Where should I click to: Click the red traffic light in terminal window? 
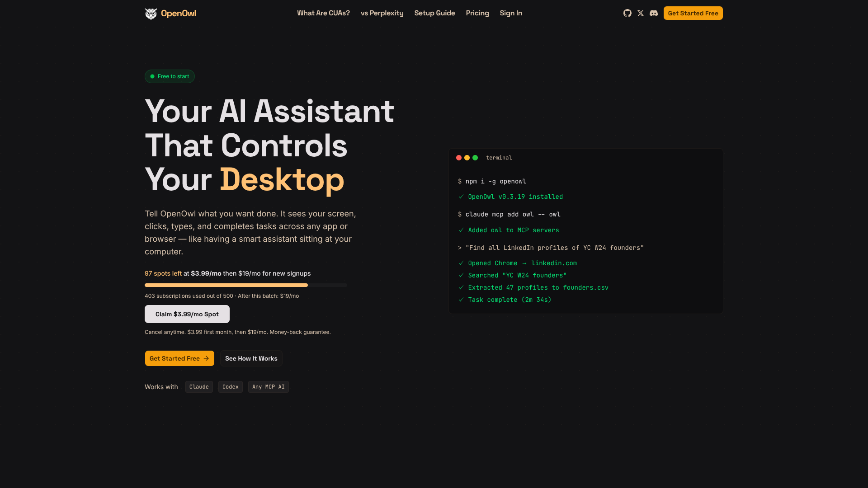point(458,158)
